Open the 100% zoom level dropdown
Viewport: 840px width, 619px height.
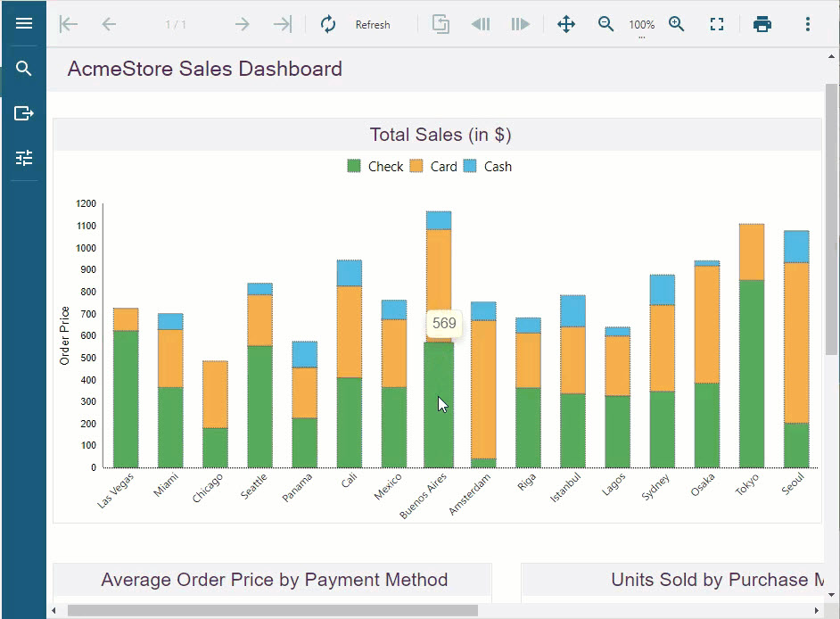pos(642,25)
